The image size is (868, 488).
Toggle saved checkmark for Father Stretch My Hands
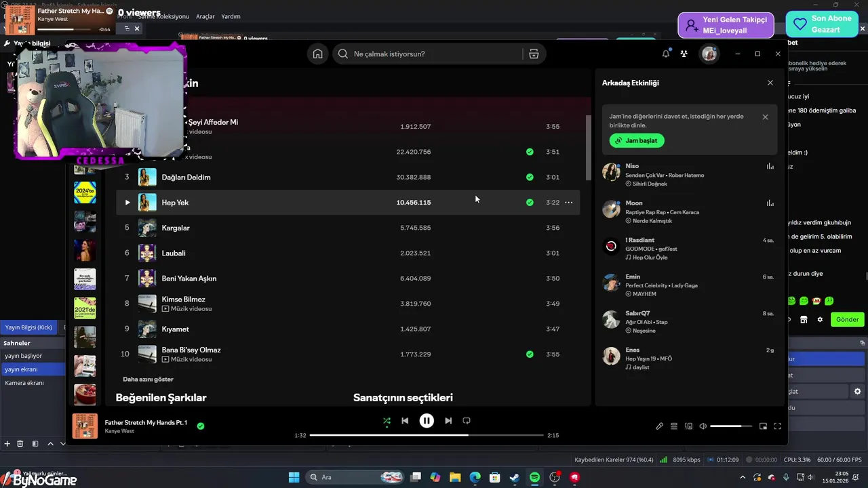200,426
